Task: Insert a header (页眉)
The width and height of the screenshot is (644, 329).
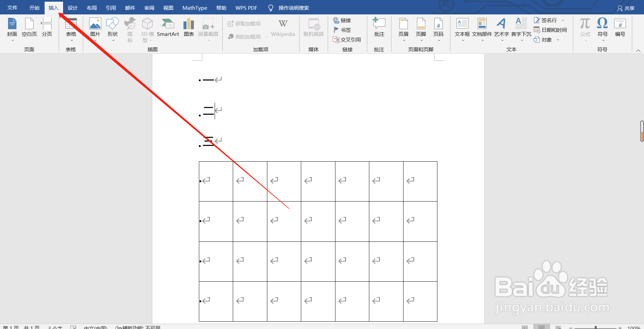Action: coord(404,30)
